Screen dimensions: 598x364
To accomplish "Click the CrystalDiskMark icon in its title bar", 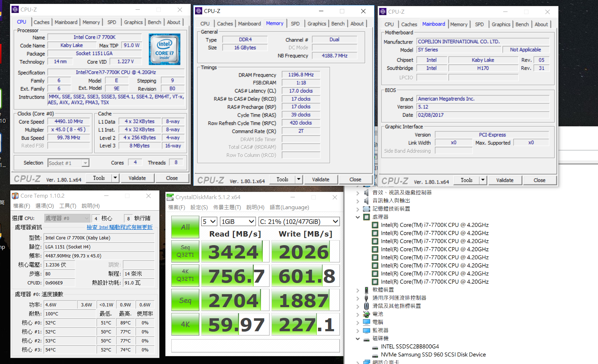I will click(x=170, y=197).
